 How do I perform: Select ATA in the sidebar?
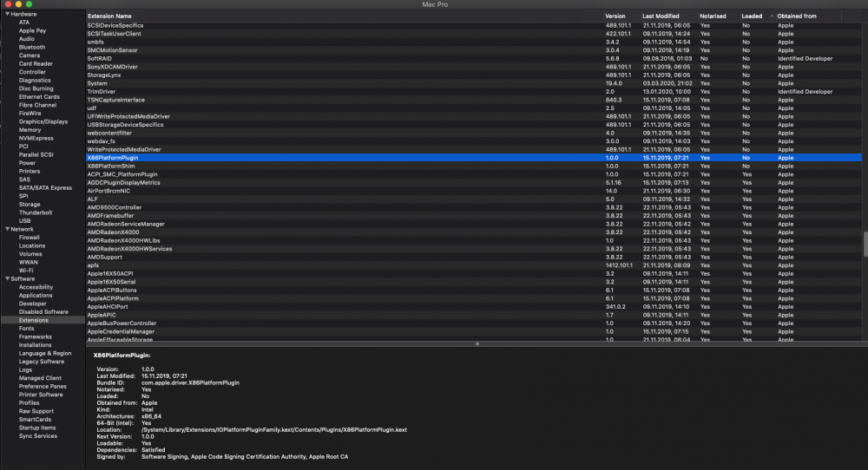point(23,23)
